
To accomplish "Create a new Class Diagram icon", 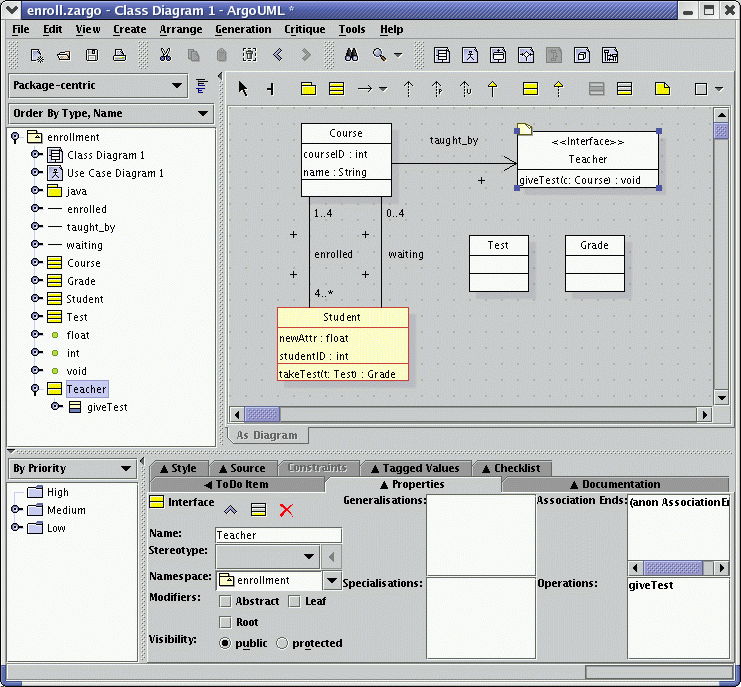I will pos(442,55).
